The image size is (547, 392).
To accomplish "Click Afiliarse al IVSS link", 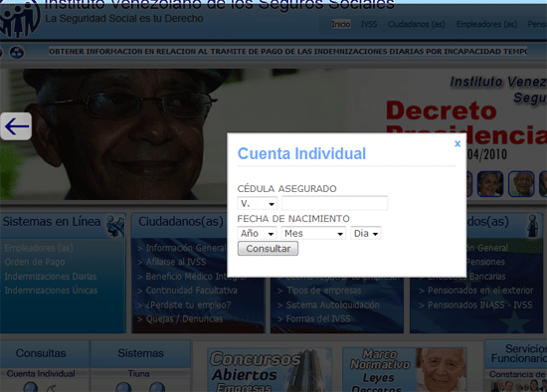I will pyautogui.click(x=176, y=262).
